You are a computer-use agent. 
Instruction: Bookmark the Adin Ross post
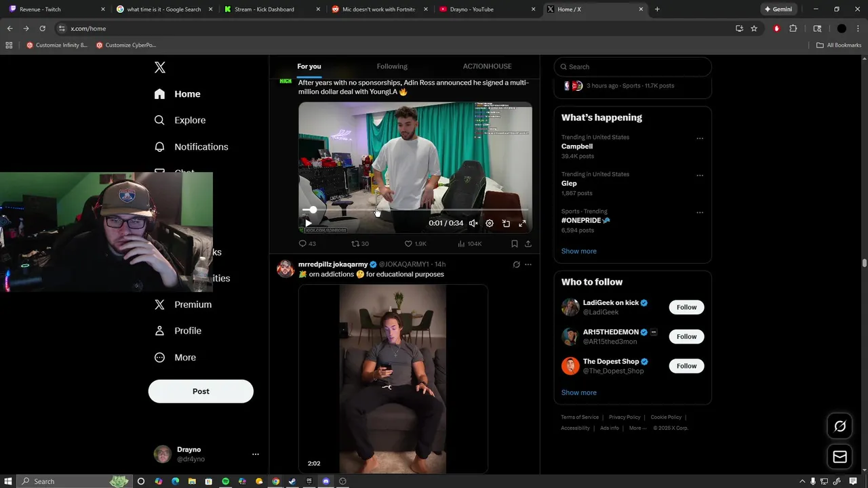[x=515, y=243]
